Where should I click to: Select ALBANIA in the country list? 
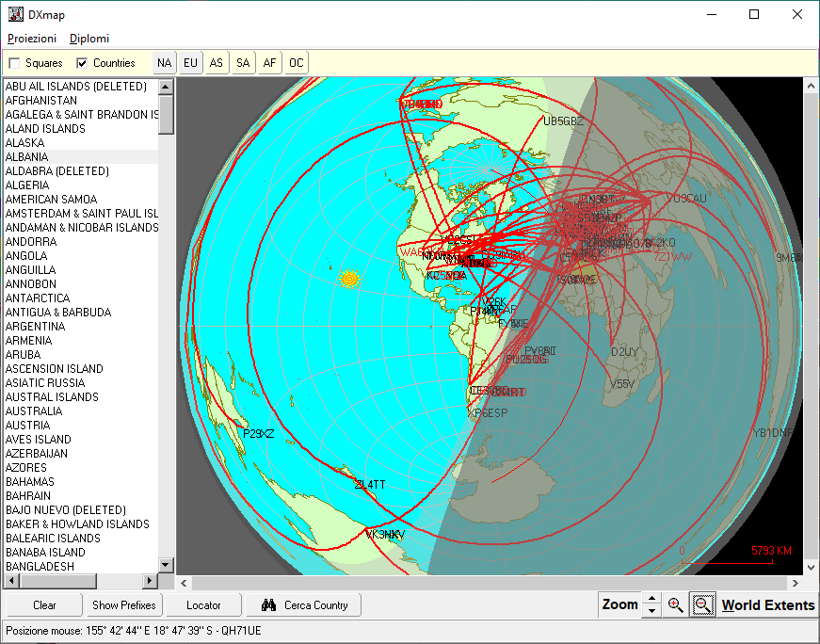81,157
